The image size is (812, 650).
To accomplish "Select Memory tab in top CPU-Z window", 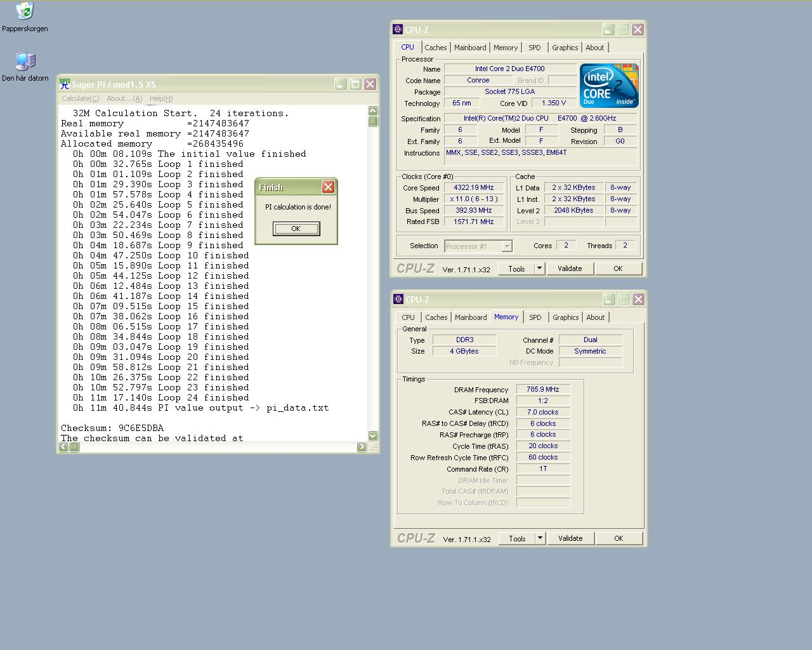I will (506, 48).
